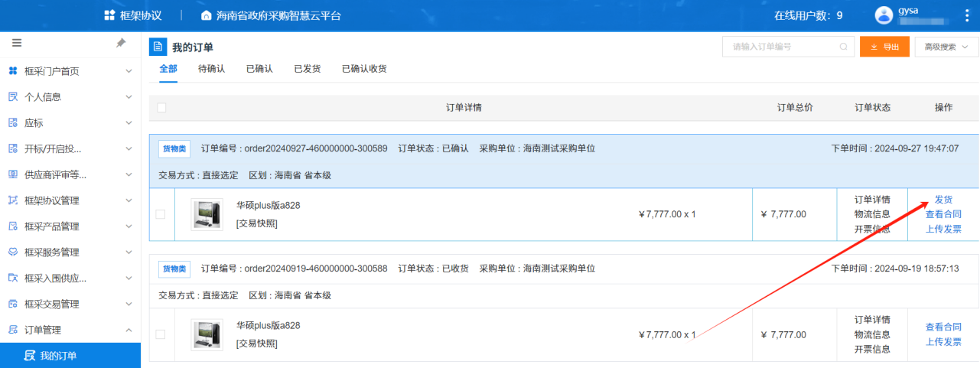Click 华硕plus版a828 name in order 300588
The width and height of the screenshot is (980, 368).
pyautogui.click(x=268, y=325)
